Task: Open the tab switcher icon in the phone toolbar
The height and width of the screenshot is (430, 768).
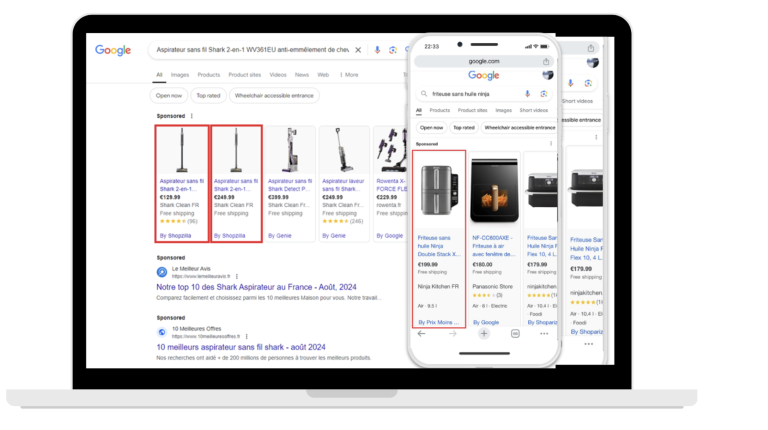Action: (515, 334)
